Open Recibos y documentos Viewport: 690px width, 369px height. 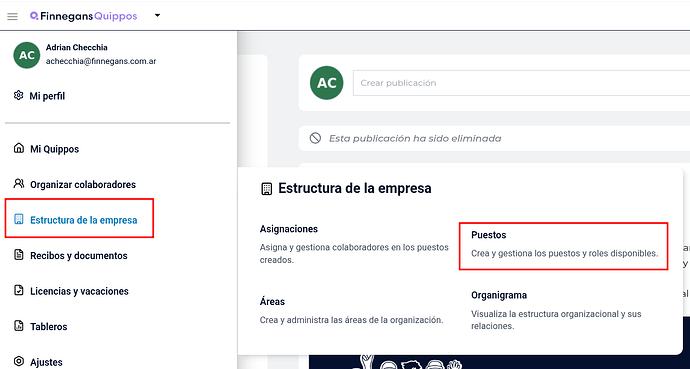tap(79, 256)
